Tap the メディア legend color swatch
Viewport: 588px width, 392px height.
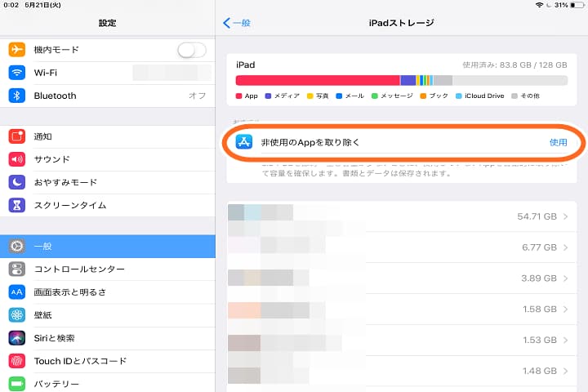click(x=268, y=96)
